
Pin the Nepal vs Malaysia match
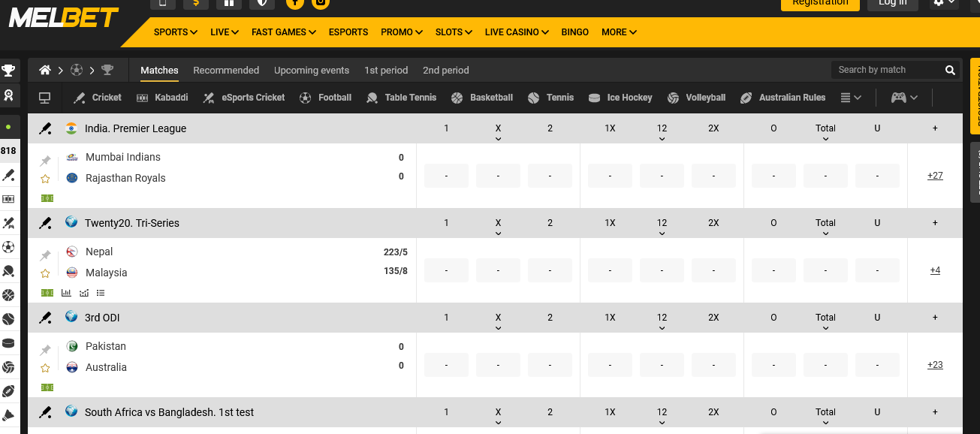(45, 255)
